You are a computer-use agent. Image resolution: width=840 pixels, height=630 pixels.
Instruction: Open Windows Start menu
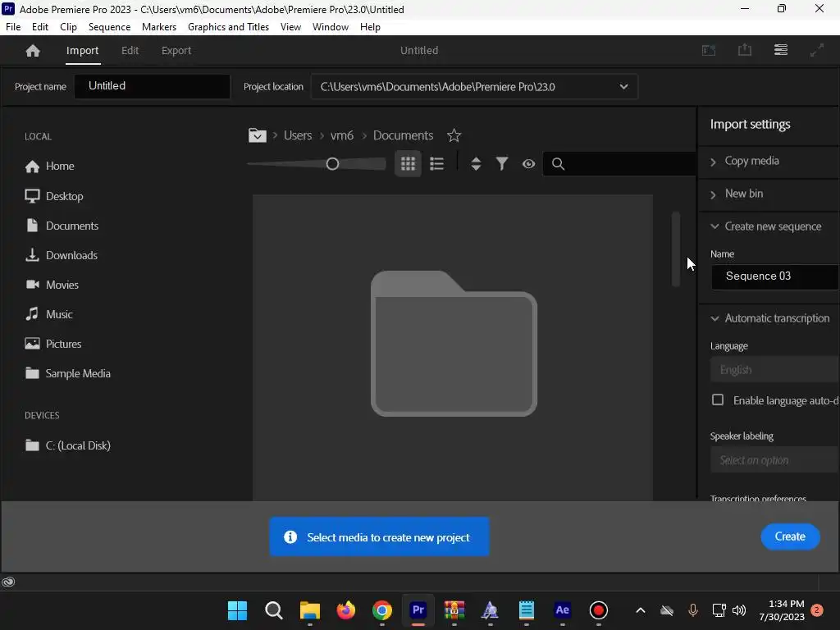[237, 610]
